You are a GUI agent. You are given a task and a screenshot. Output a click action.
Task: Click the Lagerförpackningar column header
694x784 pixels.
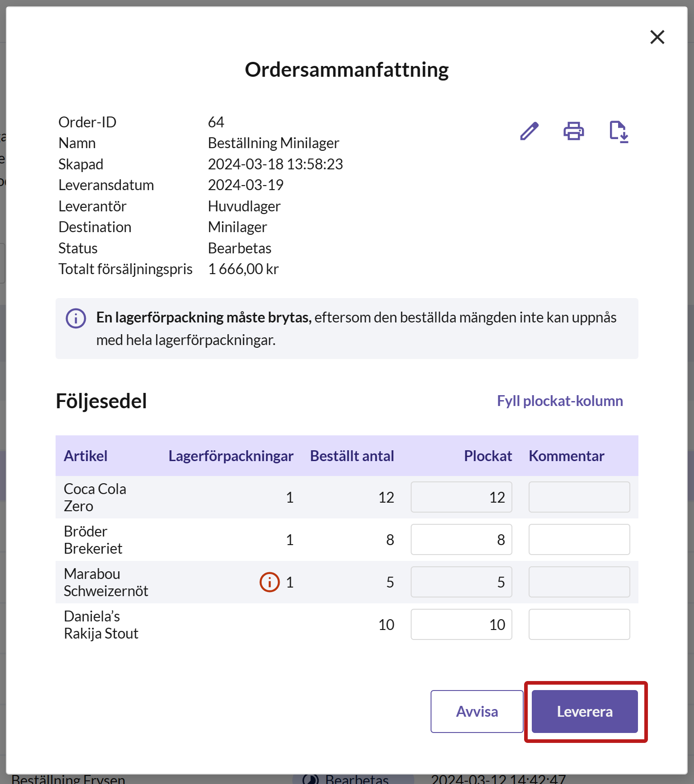[x=231, y=456]
